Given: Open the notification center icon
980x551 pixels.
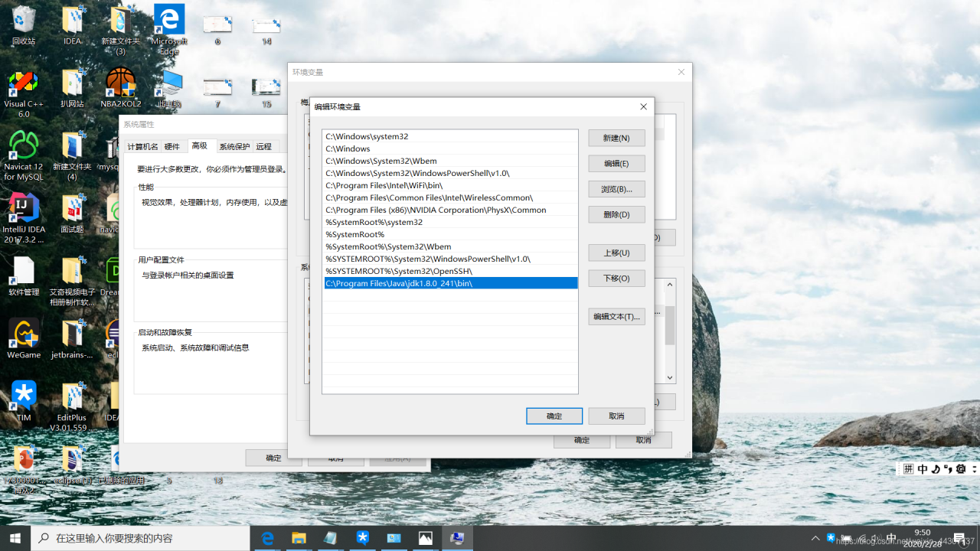Looking at the screenshot, I should point(959,538).
